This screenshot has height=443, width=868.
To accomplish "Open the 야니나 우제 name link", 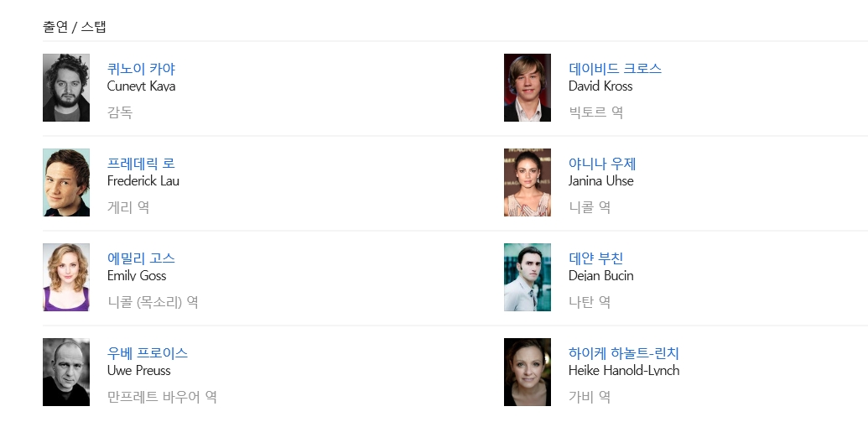I will [x=602, y=164].
